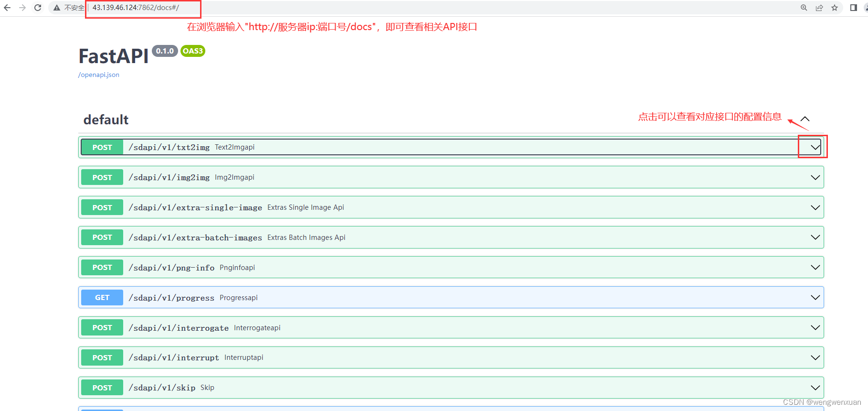Click the default section heading
Screen dimensions: 868x411
pos(106,119)
